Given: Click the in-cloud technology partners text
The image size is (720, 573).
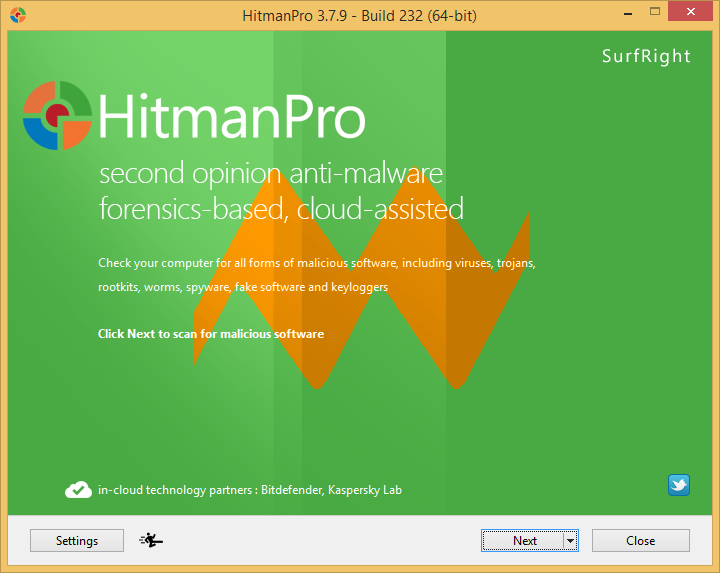Looking at the screenshot, I should point(250,490).
